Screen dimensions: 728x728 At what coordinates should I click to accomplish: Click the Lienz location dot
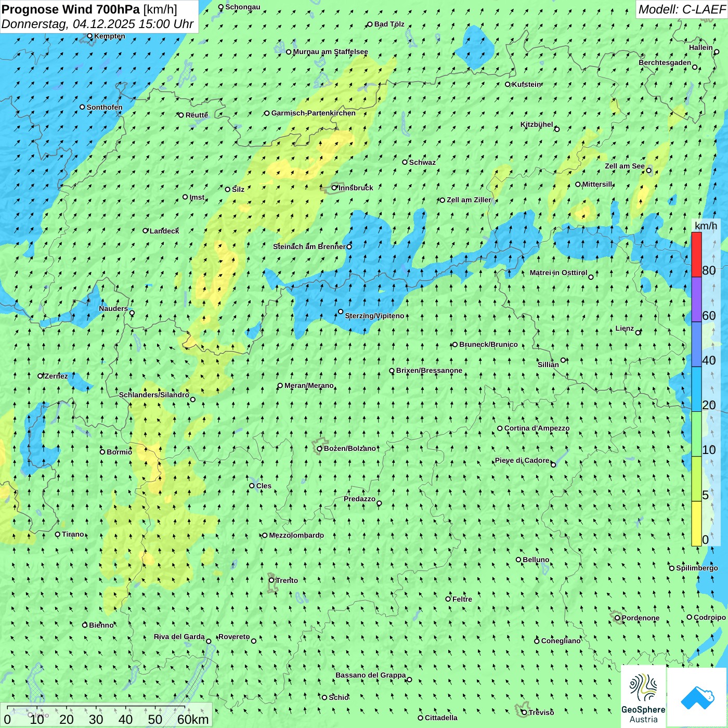(x=638, y=332)
